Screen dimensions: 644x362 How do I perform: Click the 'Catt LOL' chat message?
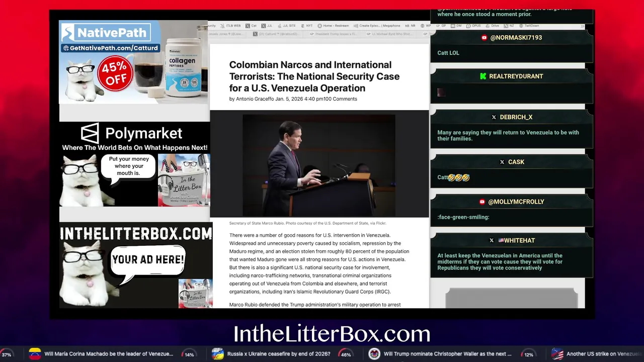[x=448, y=53]
